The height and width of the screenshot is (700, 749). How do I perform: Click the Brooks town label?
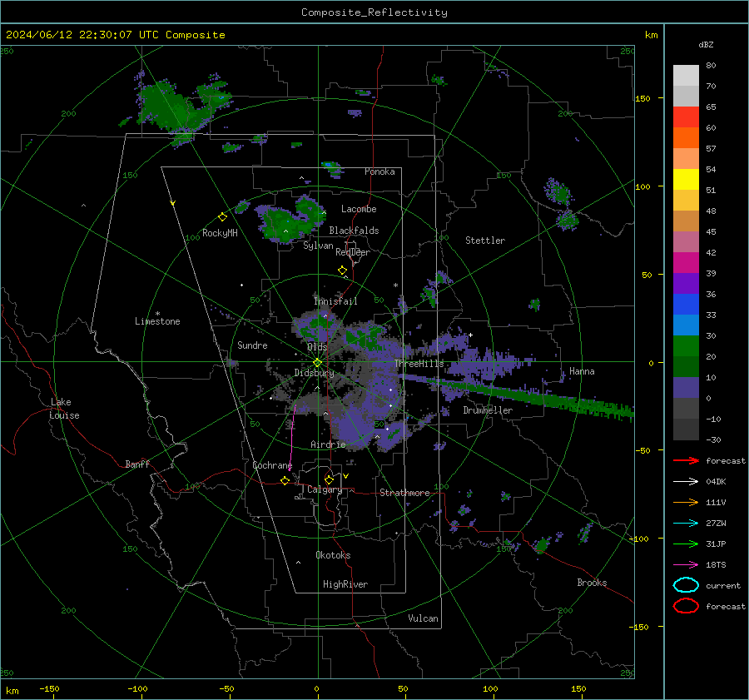click(x=592, y=583)
